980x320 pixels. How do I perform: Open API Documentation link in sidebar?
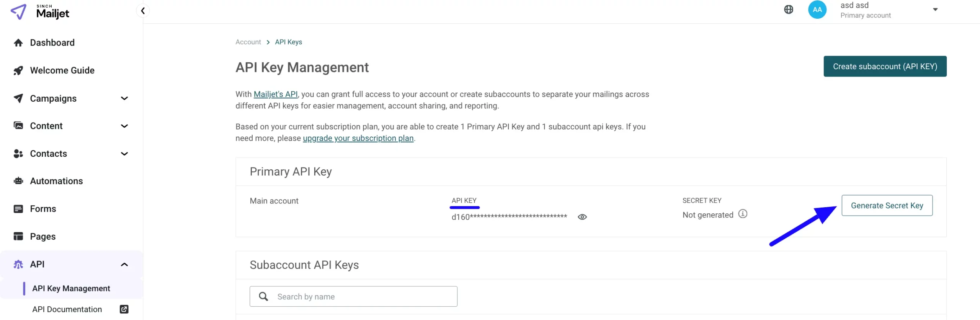tap(67, 309)
